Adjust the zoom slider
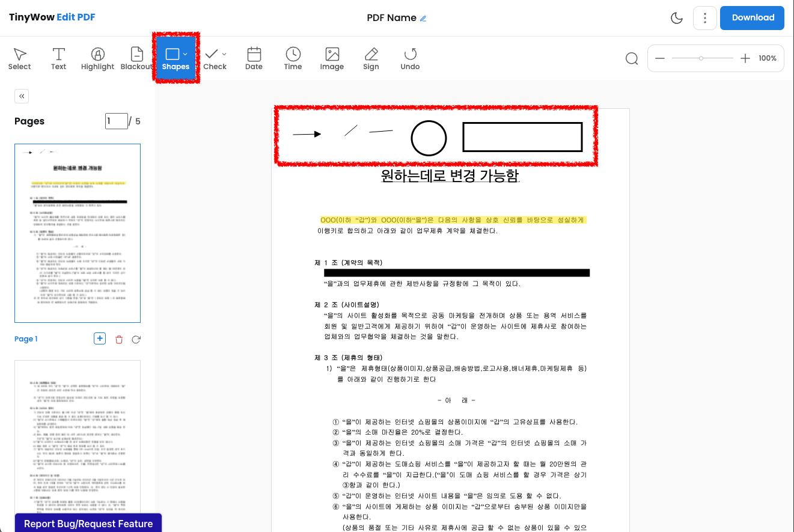Viewport: 794px width, 532px height. point(702,58)
